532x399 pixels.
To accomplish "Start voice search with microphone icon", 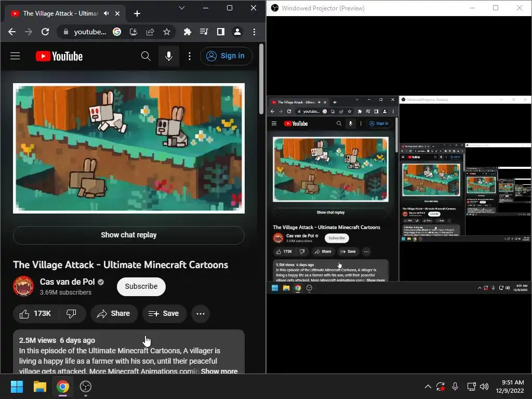I will (x=169, y=56).
